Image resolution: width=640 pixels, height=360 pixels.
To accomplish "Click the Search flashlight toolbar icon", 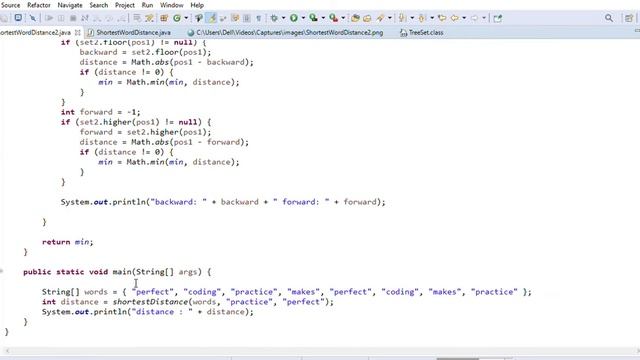I will (x=380, y=18).
